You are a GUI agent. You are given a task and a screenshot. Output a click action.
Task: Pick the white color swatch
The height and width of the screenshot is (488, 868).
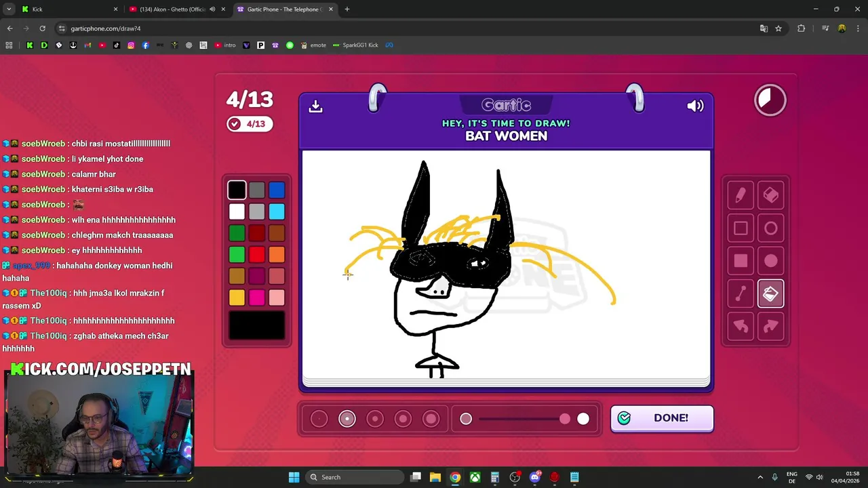click(237, 211)
